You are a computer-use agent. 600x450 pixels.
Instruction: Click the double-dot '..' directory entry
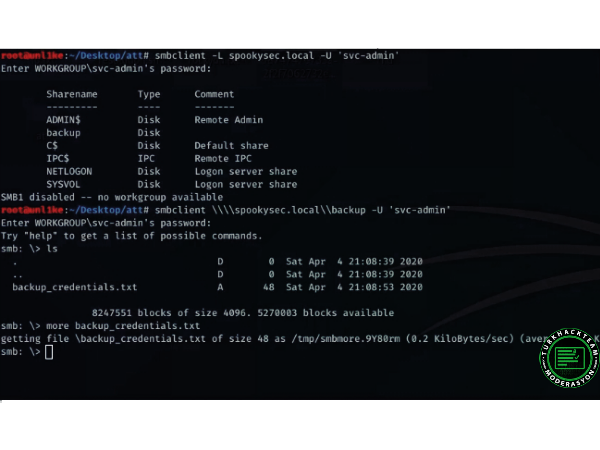tap(18, 276)
